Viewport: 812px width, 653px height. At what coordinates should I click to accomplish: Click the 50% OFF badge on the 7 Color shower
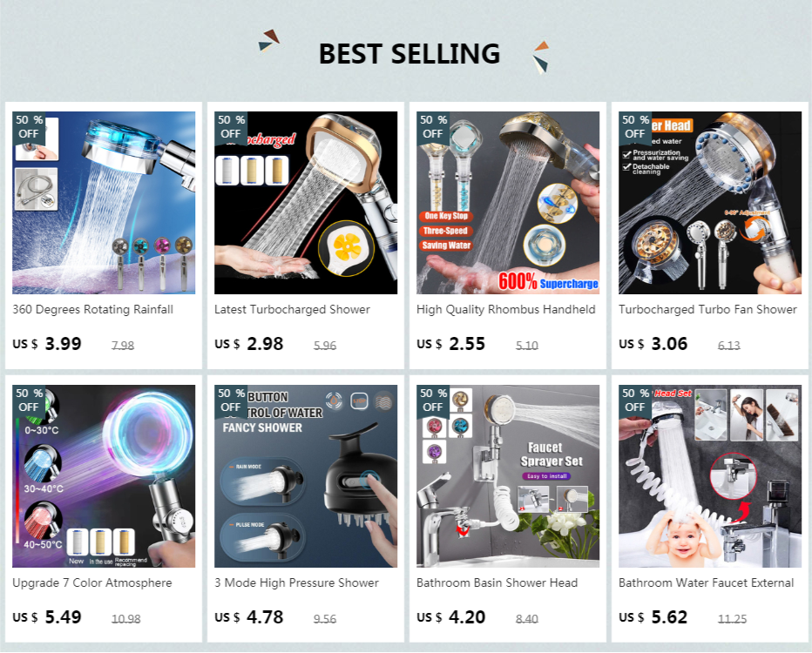tap(29, 401)
